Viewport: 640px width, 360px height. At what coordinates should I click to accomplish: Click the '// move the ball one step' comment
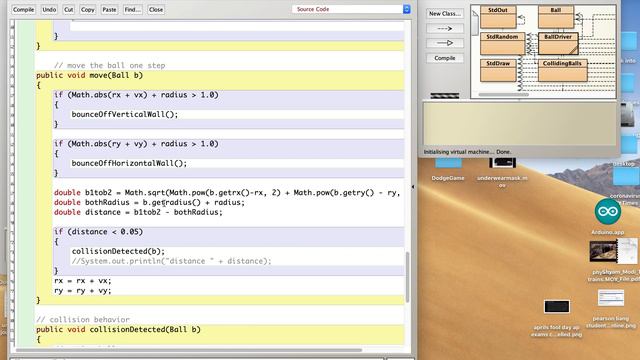(x=109, y=65)
